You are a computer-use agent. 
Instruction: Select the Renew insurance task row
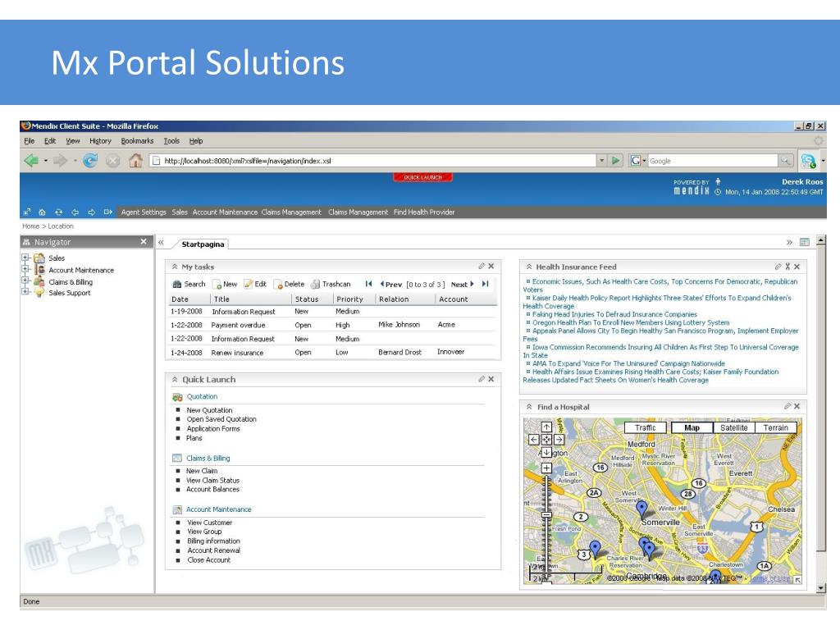[x=333, y=353]
